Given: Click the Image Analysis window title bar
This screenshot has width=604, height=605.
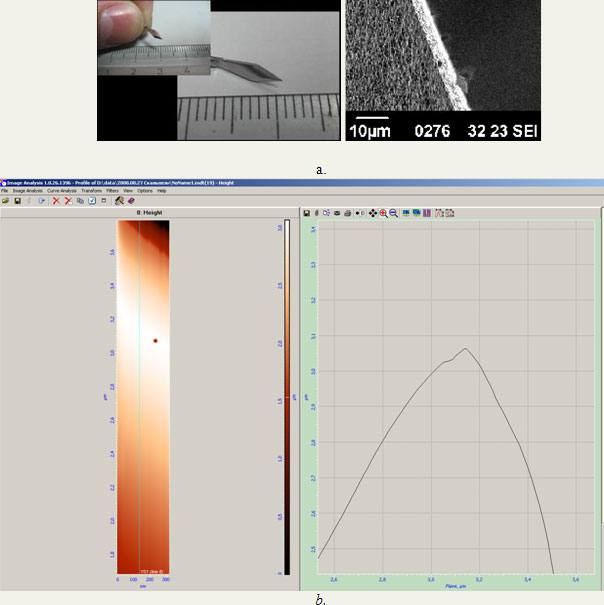Looking at the screenshot, I should 302,183.
